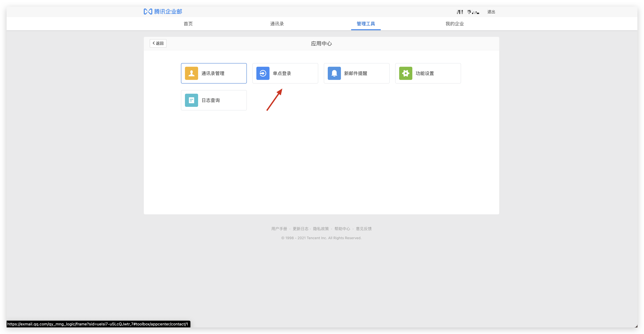Open the 更新日志 footer link
Viewport: 644px width, 334px height.
[300, 229]
